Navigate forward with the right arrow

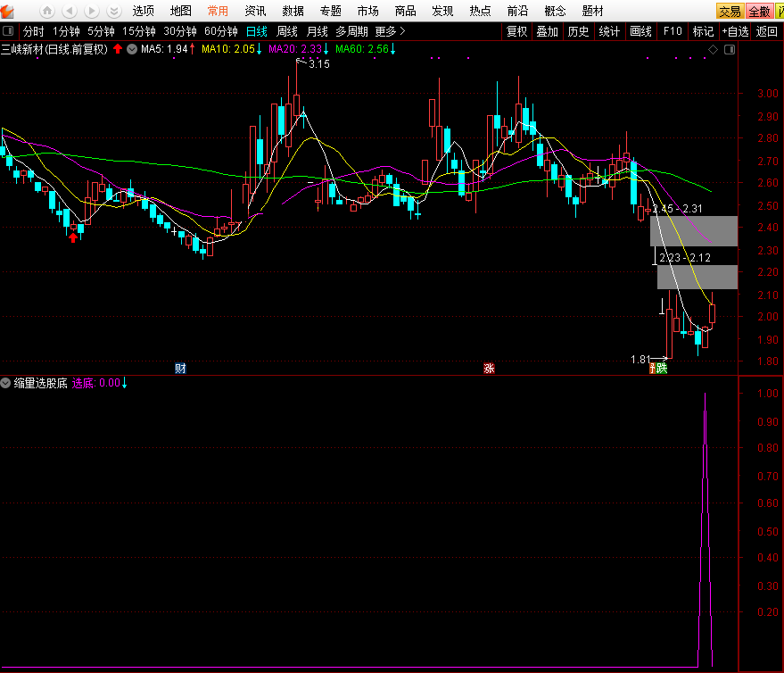[x=92, y=11]
